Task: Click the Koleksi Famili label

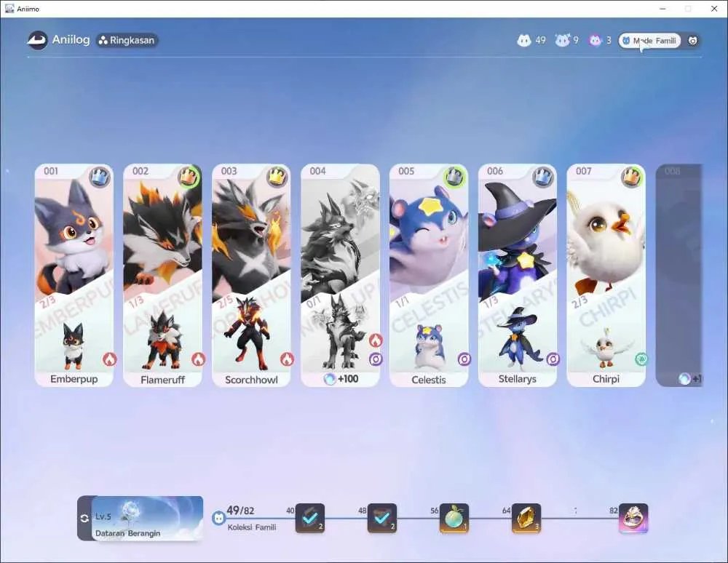Action: (252, 527)
